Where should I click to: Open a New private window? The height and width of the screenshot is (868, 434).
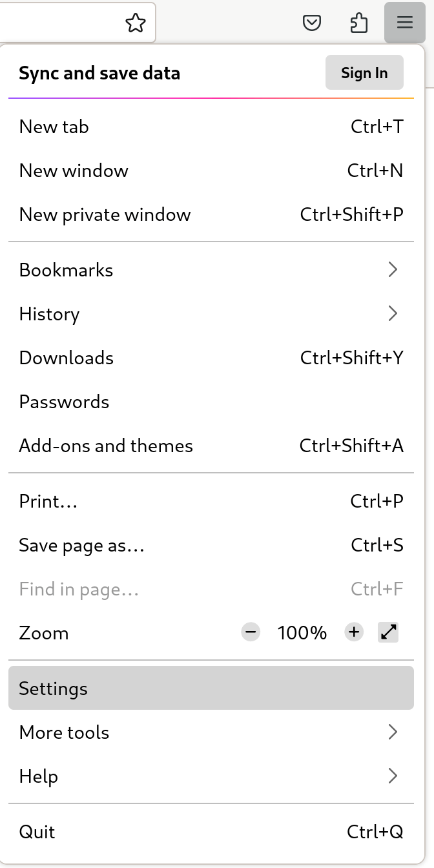[105, 214]
